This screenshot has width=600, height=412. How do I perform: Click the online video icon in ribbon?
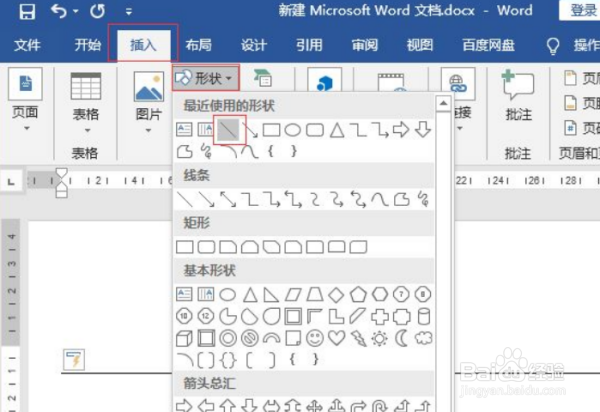[x=391, y=82]
